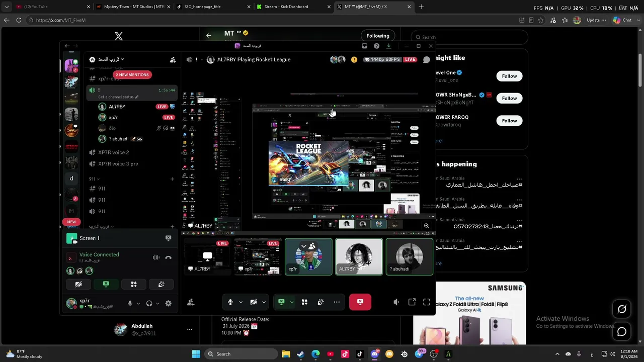This screenshot has width=644, height=362.
Task: Open more options ellipsis in call bar
Action: pos(337,302)
